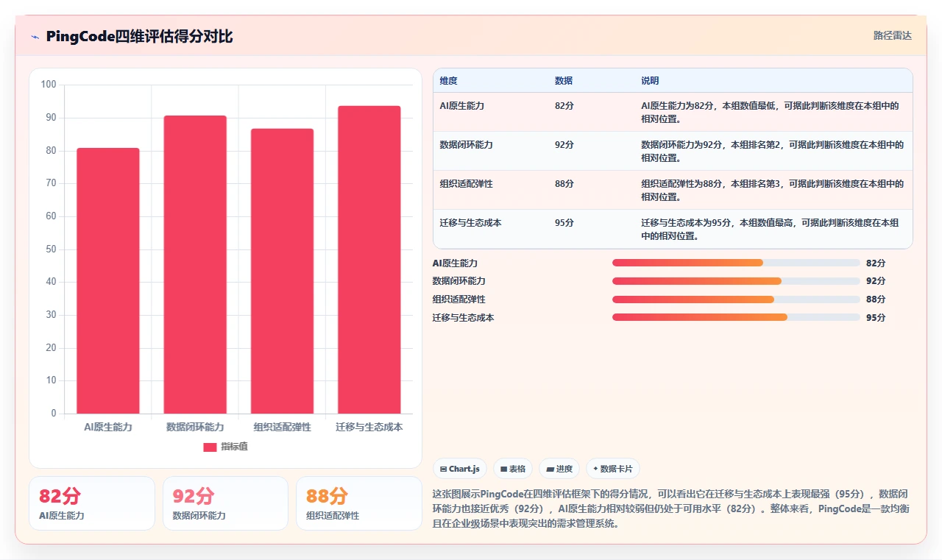Click the description stating 本组数值最低

pos(771,113)
